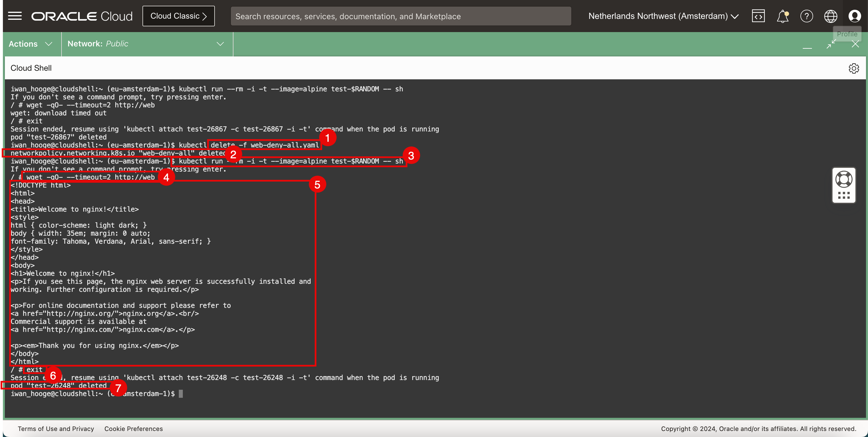Click the grid dots below support widget

(844, 196)
